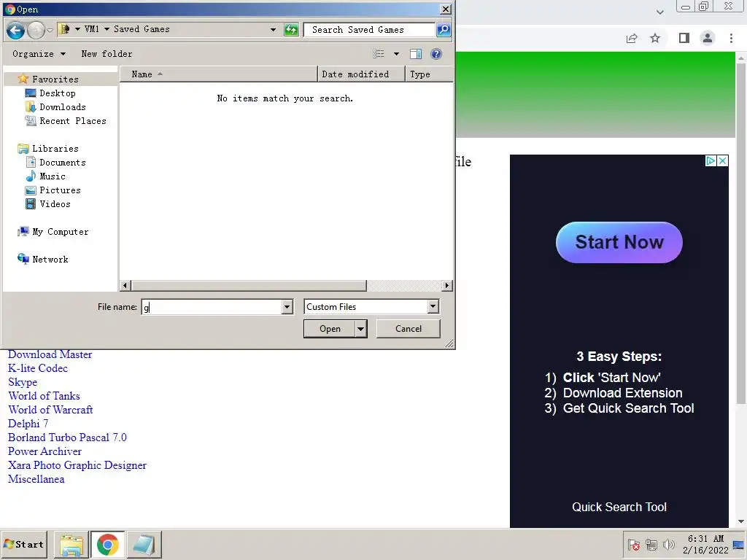Click the search magnifier icon
The width and height of the screenshot is (747, 560).
(x=444, y=30)
